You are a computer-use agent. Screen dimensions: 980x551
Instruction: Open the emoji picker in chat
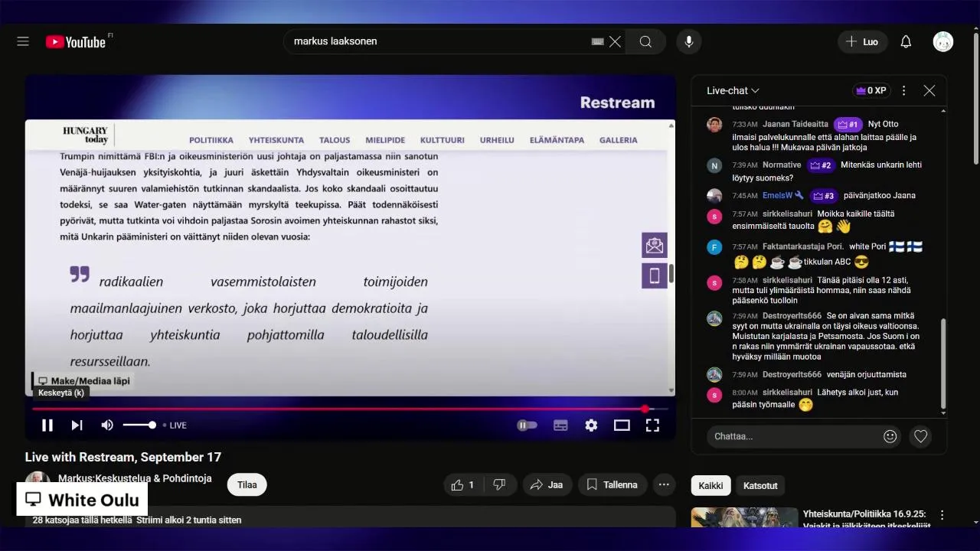click(890, 436)
